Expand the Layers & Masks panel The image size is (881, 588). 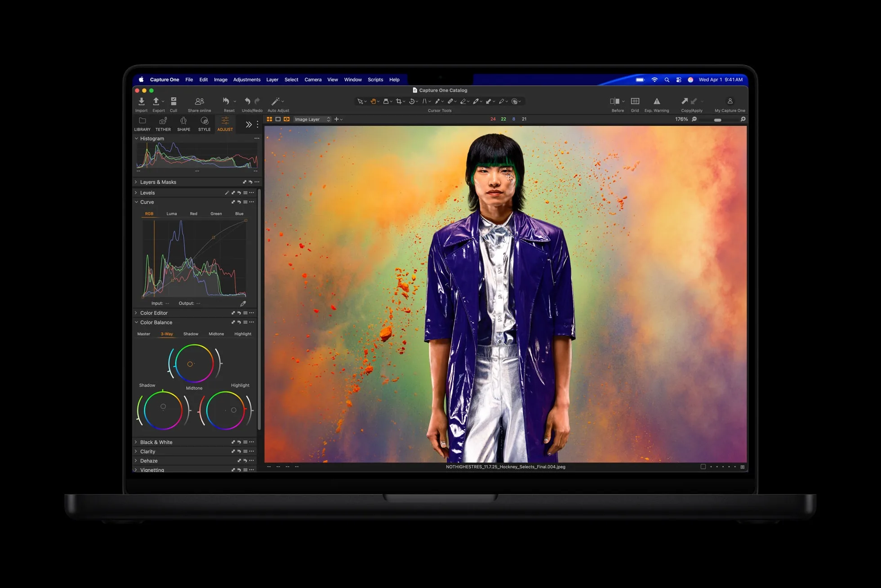click(x=158, y=182)
